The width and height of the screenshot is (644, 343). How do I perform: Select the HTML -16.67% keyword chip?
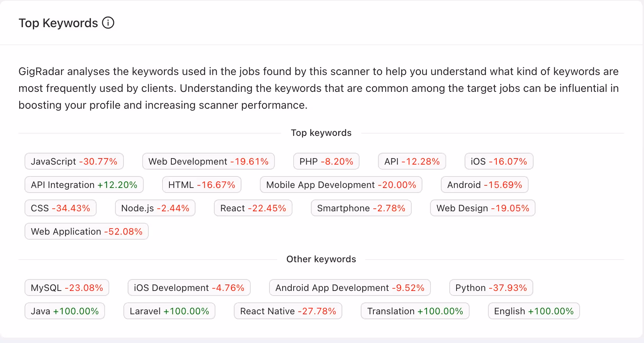tap(202, 185)
